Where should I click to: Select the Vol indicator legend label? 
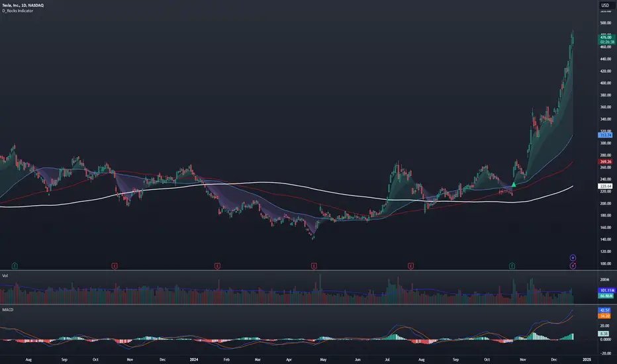pyautogui.click(x=5, y=275)
